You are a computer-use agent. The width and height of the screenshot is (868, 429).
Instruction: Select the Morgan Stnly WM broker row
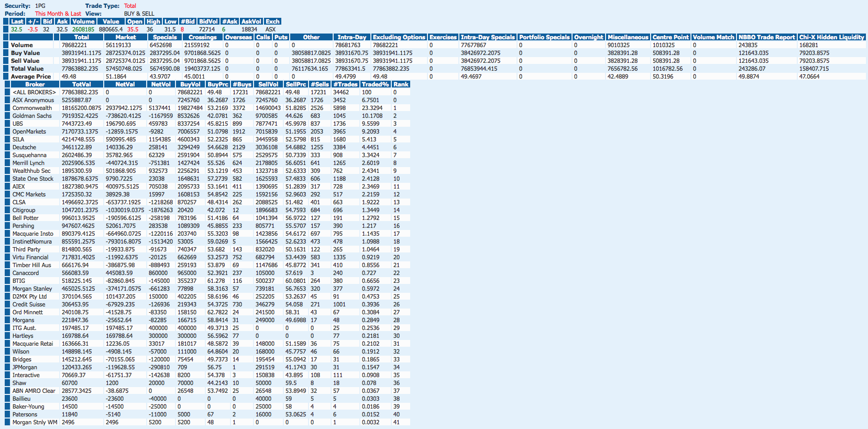pyautogui.click(x=207, y=422)
